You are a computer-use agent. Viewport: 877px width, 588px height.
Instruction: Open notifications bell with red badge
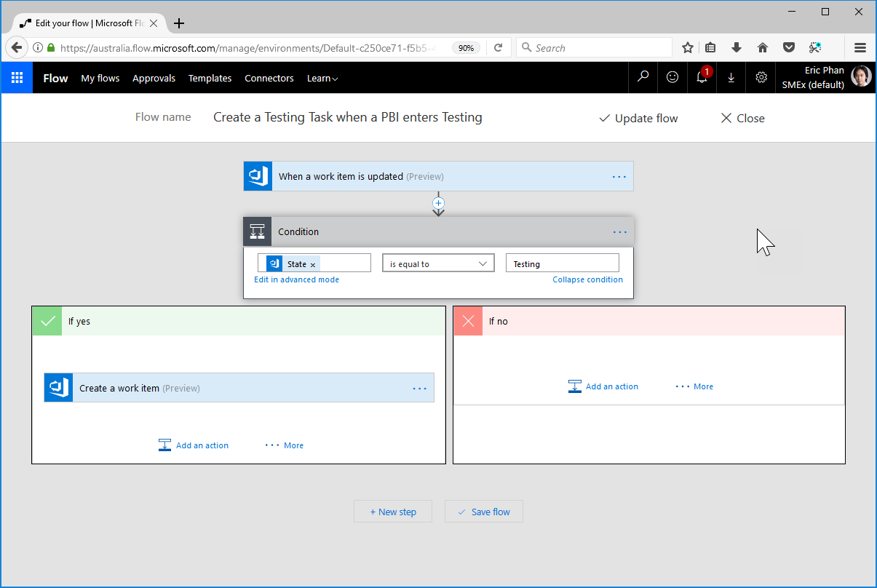pos(702,77)
